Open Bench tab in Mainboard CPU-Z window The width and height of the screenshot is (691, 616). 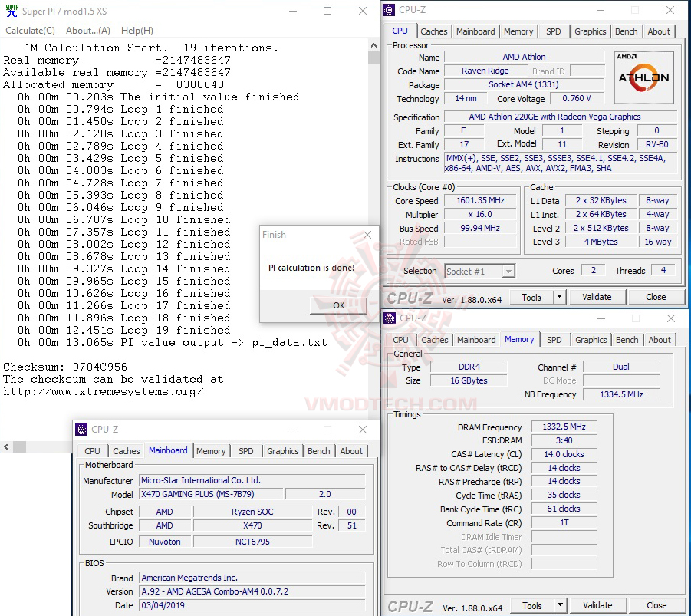pyautogui.click(x=318, y=450)
